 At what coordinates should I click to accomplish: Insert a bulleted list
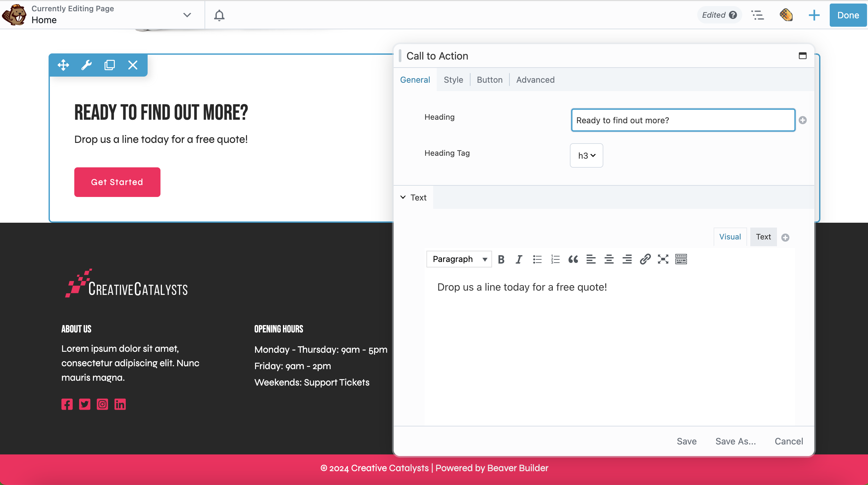click(537, 259)
